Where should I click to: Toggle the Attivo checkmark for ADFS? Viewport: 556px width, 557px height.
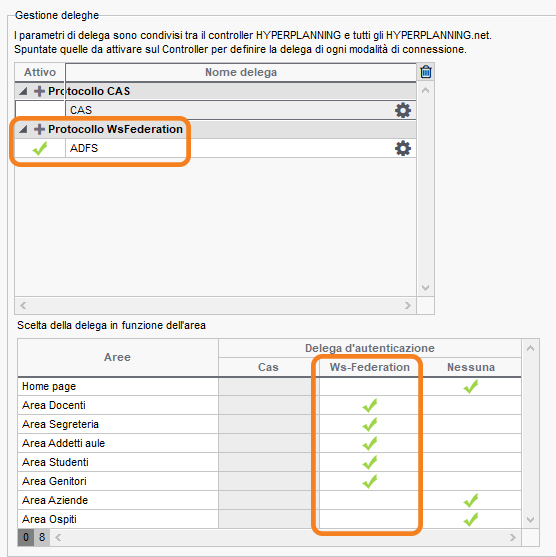40,148
